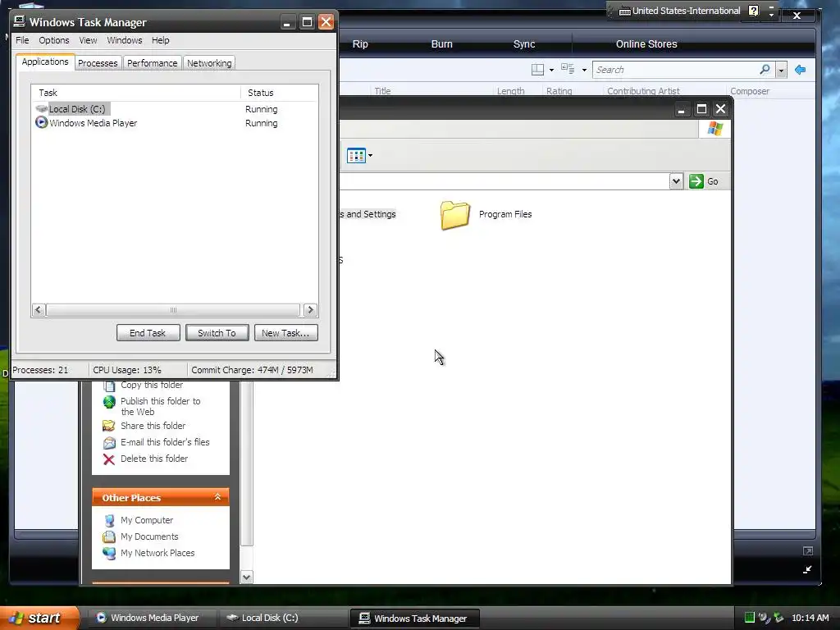Click the Media Player layout options icon
This screenshot has height=630, width=840.
pyautogui.click(x=537, y=69)
